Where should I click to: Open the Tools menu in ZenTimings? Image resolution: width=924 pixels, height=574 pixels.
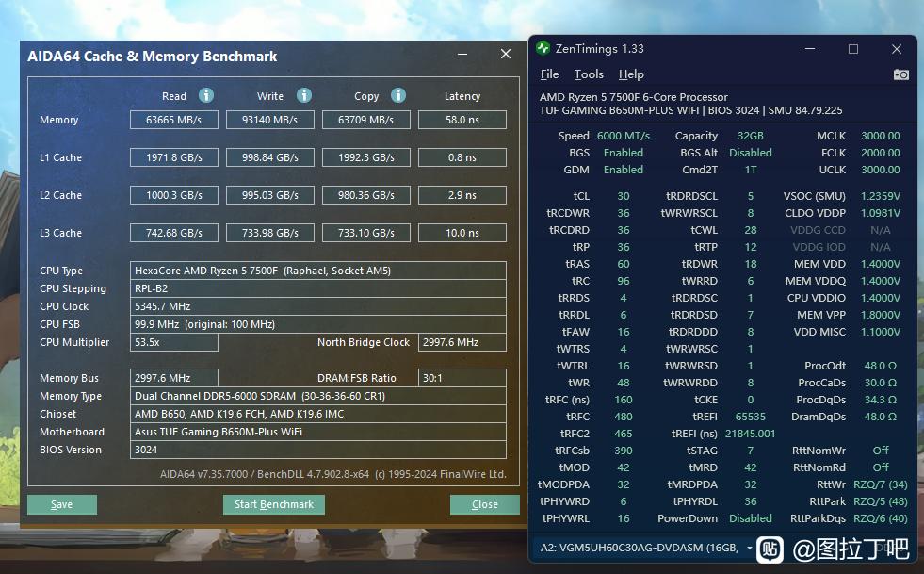[589, 74]
